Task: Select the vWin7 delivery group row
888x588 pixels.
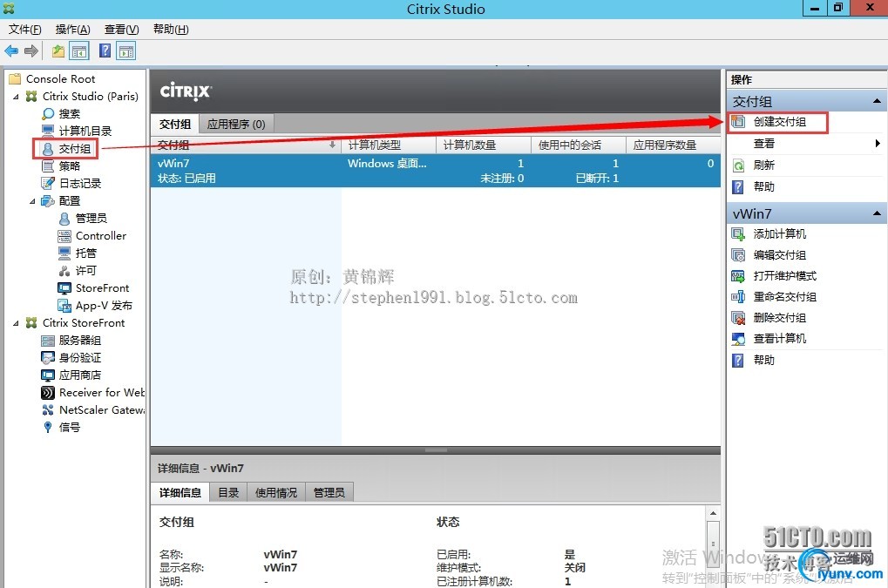Action: pos(436,171)
